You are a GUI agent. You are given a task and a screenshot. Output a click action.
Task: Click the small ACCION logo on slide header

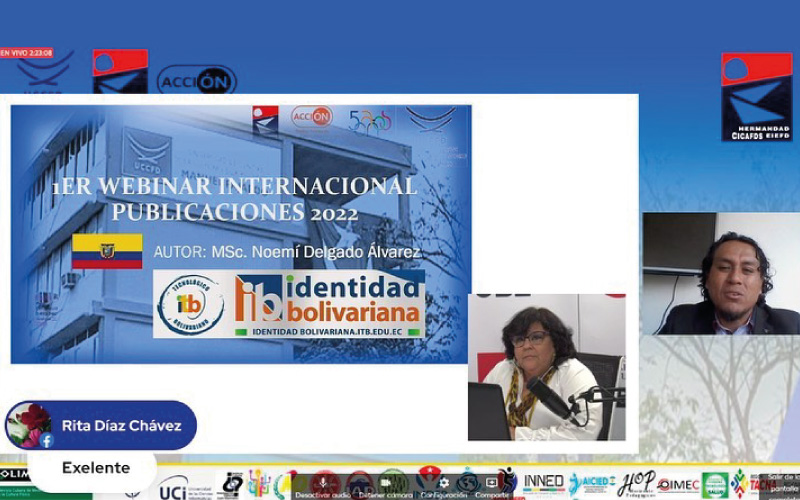coord(312,117)
